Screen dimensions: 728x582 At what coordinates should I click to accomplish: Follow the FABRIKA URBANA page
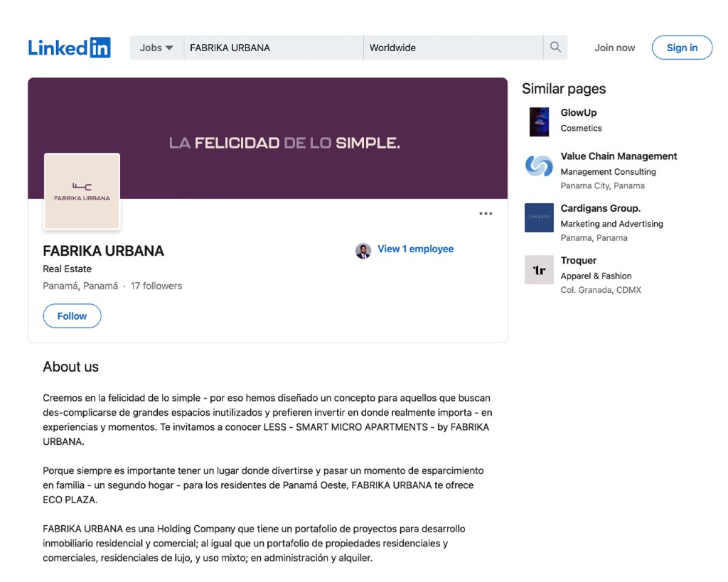pyautogui.click(x=72, y=316)
